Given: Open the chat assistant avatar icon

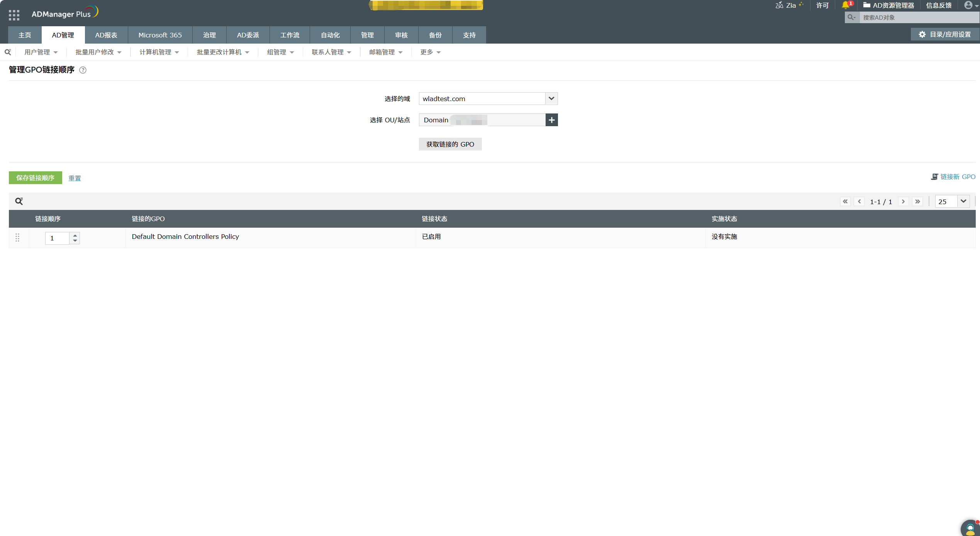Looking at the screenshot, I should [x=970, y=528].
